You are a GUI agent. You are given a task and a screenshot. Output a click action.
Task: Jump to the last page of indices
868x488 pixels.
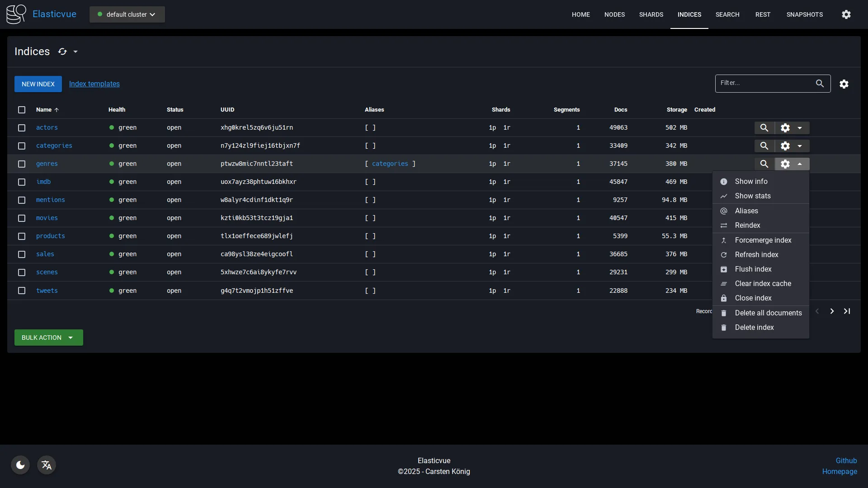point(847,311)
